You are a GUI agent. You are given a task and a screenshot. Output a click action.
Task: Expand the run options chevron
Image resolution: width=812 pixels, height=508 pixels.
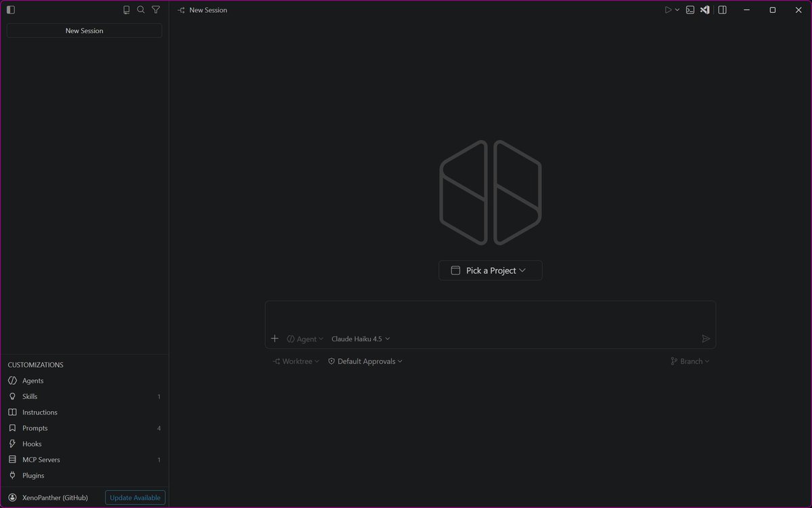[677, 10]
